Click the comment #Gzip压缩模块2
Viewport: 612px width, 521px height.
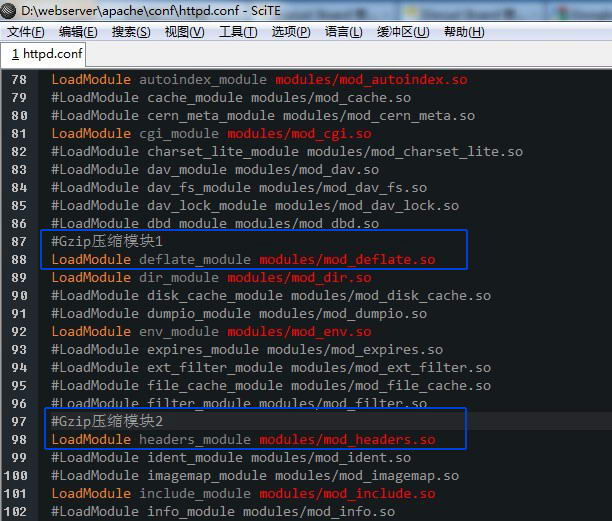tap(107, 421)
